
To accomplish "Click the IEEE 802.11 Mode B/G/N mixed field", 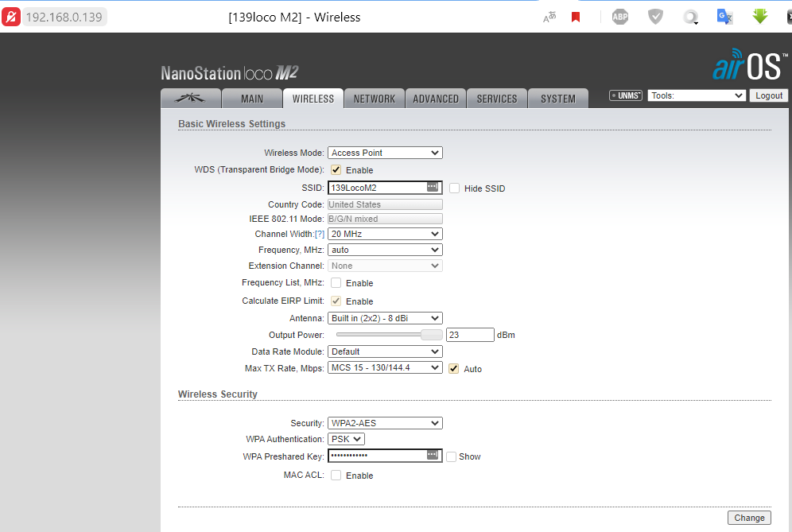I will coord(385,219).
